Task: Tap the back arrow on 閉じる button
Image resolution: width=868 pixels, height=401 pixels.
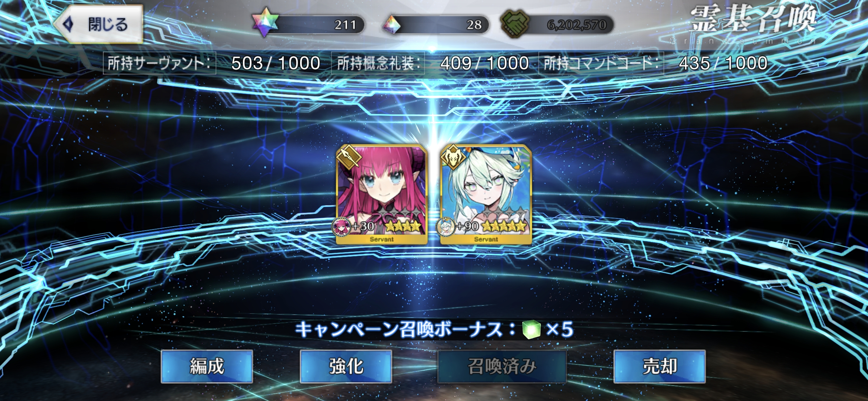Action: (x=69, y=25)
